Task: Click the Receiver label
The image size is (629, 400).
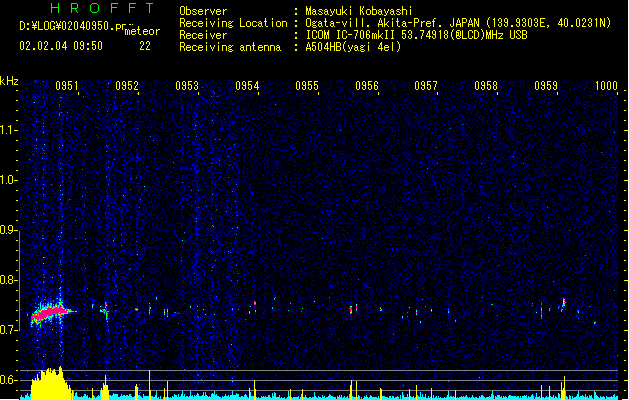Action: click(203, 35)
